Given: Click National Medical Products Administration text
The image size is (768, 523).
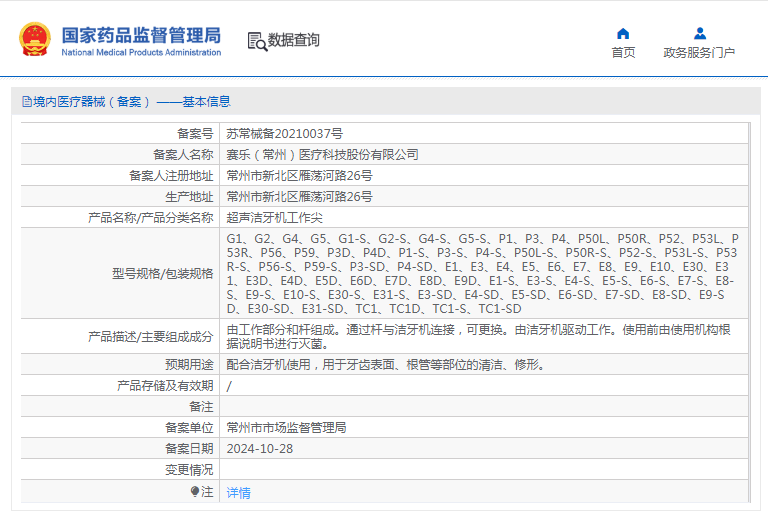Looking at the screenshot, I should pos(141,52).
